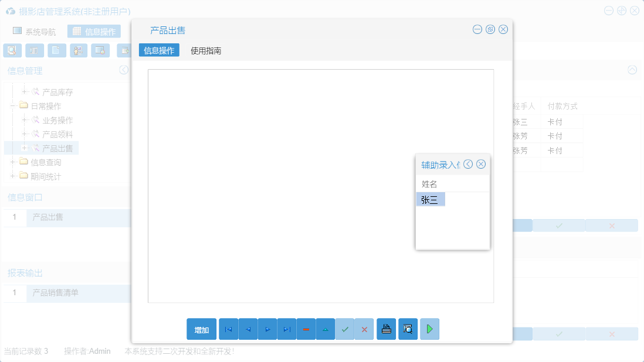Click the list-form icon in main toolbar
The image size is (644, 362).
click(35, 50)
